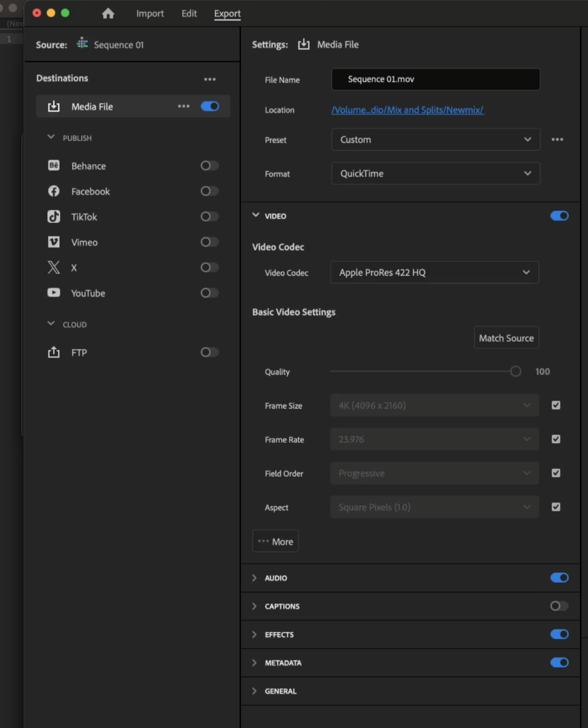Click the Behance logo icon

[x=54, y=165]
